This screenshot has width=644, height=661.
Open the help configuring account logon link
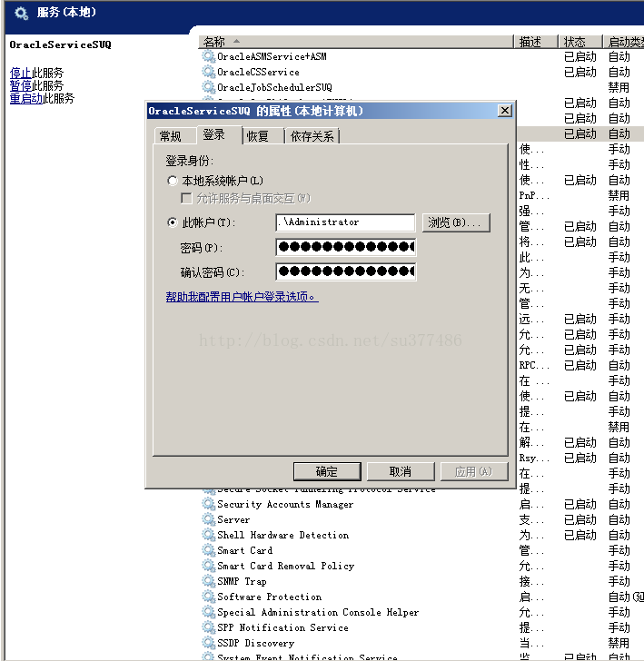pos(243,297)
